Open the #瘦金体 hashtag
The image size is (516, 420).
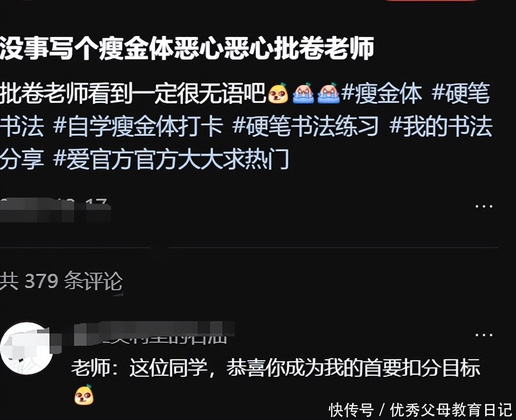382,94
